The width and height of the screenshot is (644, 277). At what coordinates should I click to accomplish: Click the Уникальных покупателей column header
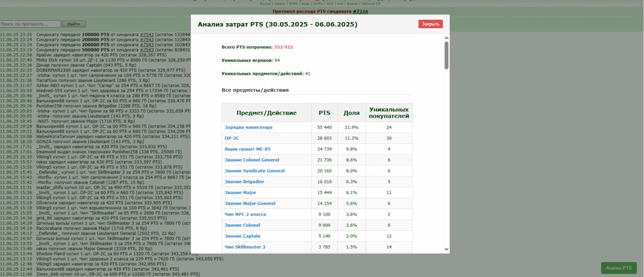389,113
